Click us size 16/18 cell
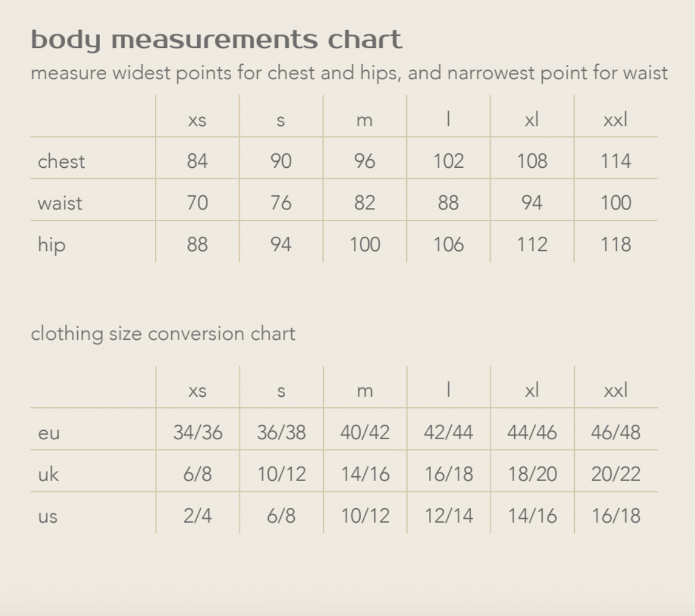The height and width of the screenshot is (616, 695). [x=615, y=516]
